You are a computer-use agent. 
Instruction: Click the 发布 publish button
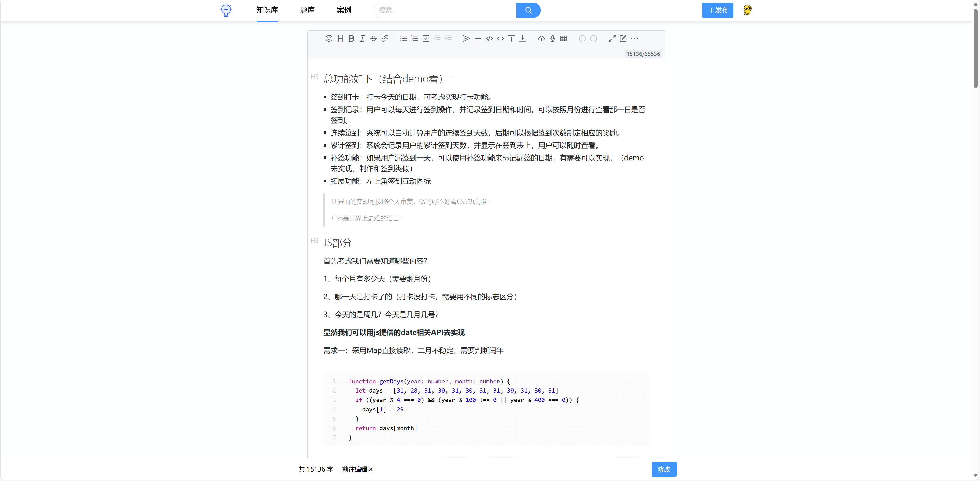tap(717, 10)
